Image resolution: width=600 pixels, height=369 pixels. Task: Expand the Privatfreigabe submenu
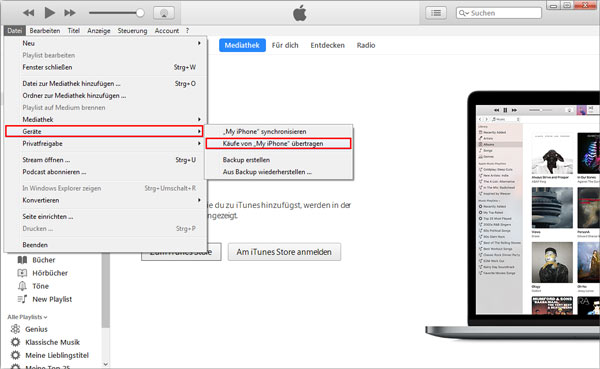[106, 144]
